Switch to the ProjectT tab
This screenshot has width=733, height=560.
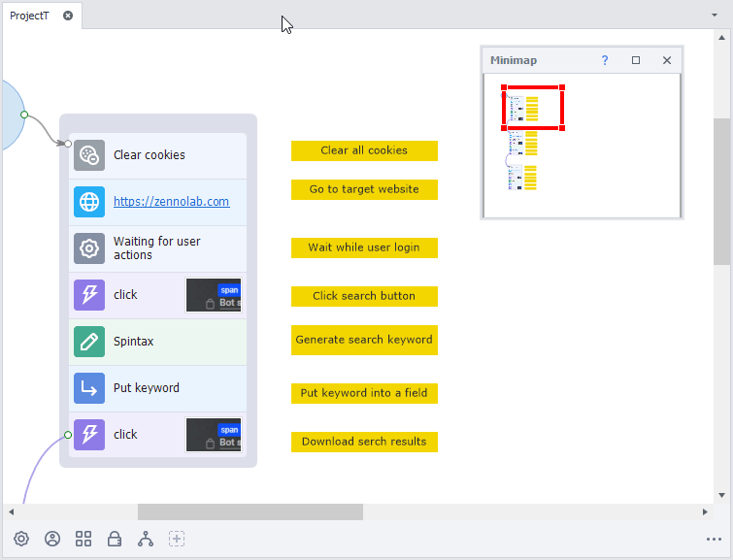coord(30,16)
